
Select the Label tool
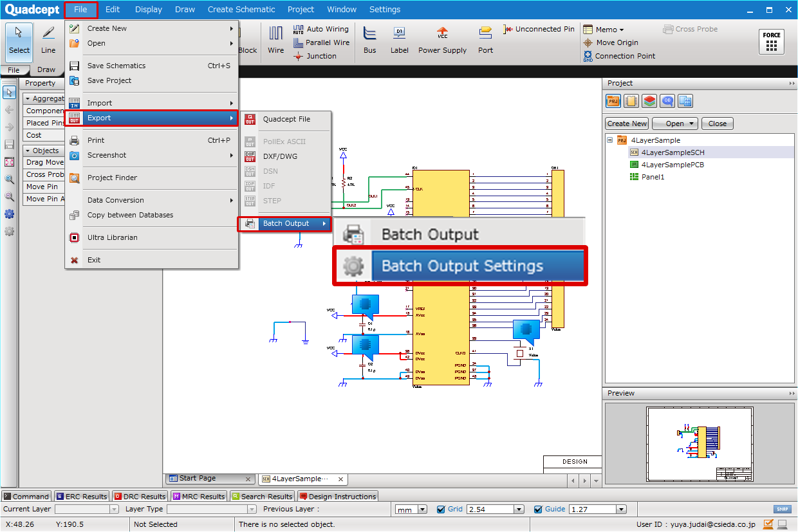tap(400, 40)
